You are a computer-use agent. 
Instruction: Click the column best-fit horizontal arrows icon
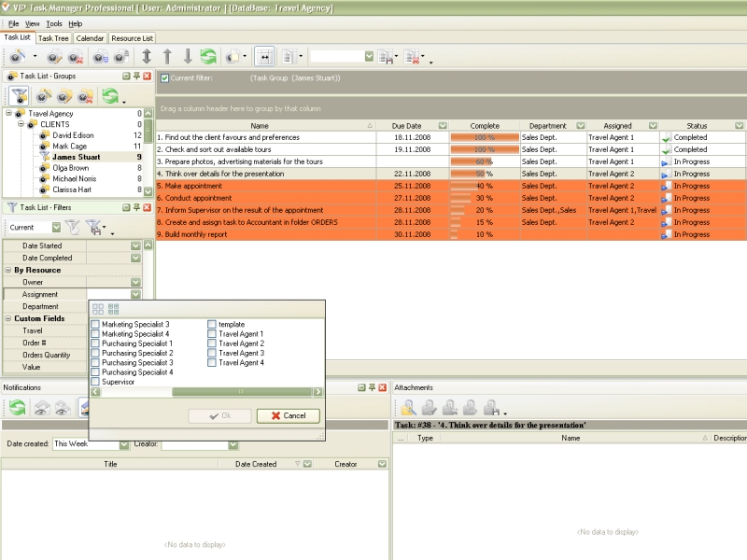coord(264,57)
